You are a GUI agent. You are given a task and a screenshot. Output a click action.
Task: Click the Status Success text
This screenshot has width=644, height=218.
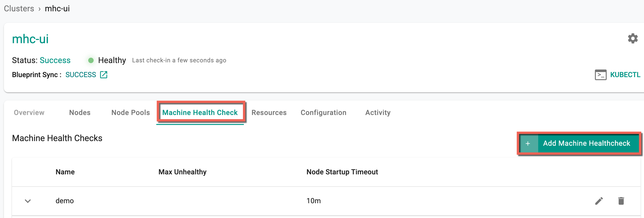point(55,60)
